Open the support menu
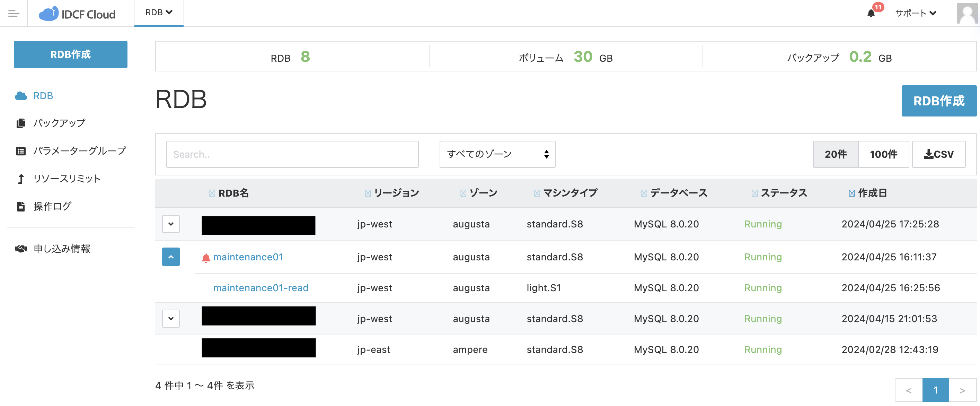Viewport: 980px width, 406px height. pyautogui.click(x=915, y=14)
